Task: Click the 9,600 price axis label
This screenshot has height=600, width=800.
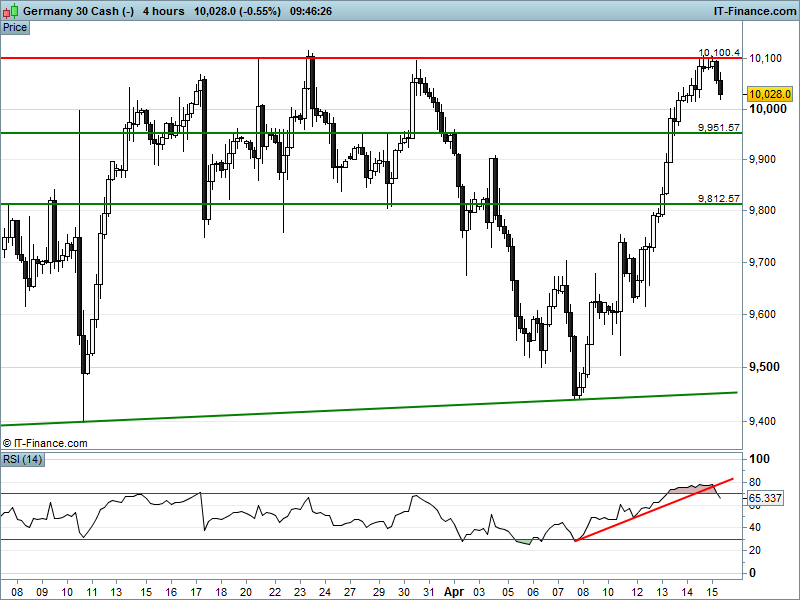Action: coord(762,314)
